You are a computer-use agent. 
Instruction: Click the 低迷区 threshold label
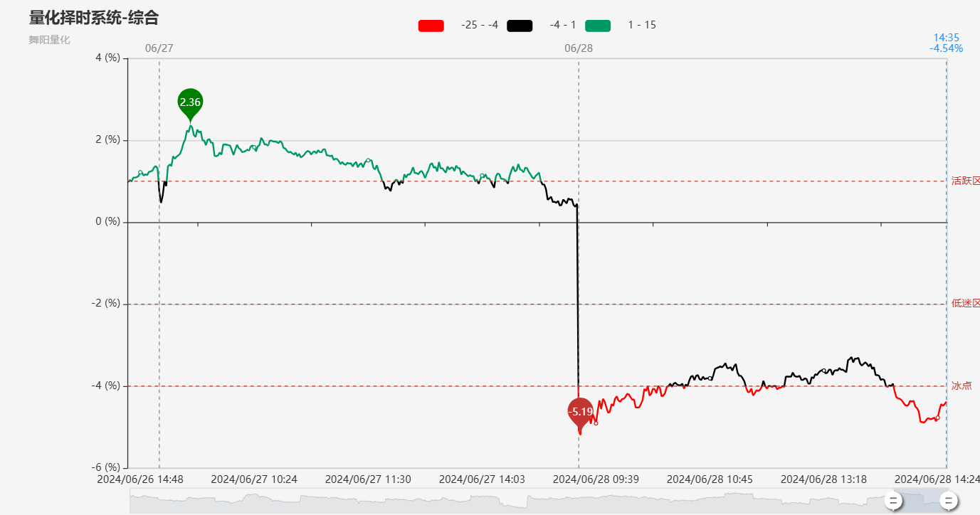(x=966, y=303)
